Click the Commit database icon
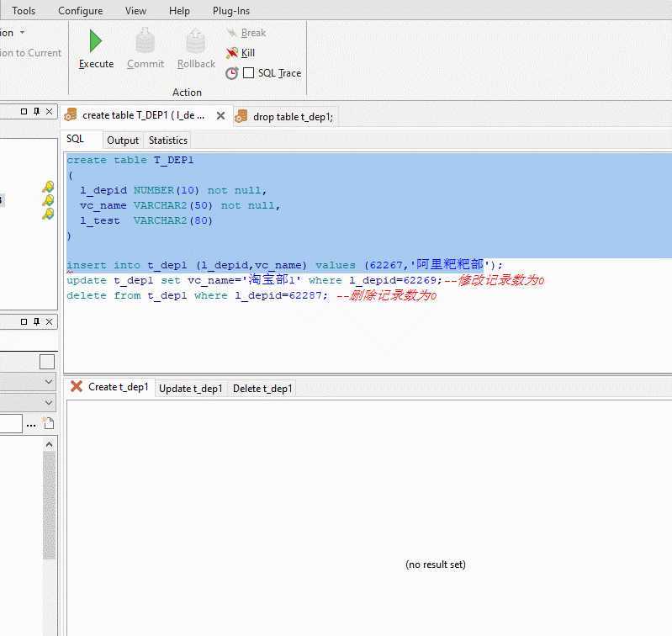Image resolution: width=672 pixels, height=636 pixels. (146, 41)
